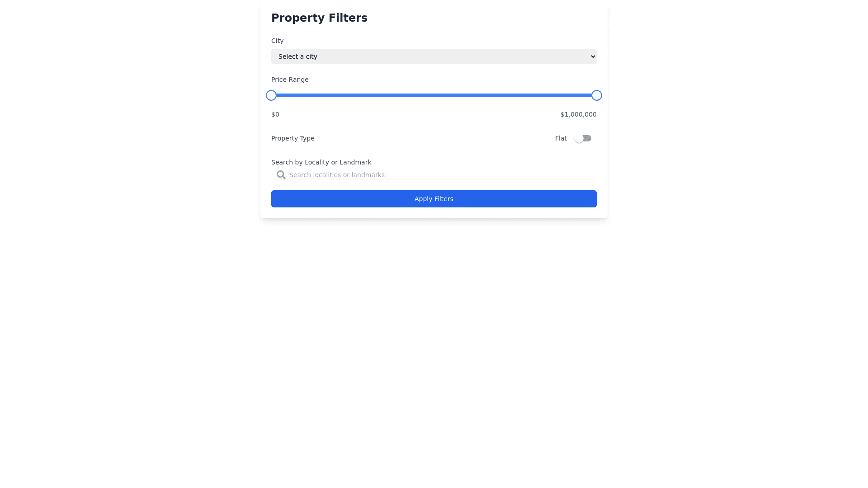Viewport: 868px width, 488px height.
Task: Click the "Select a city" placeholder text
Action: pyautogui.click(x=298, y=56)
